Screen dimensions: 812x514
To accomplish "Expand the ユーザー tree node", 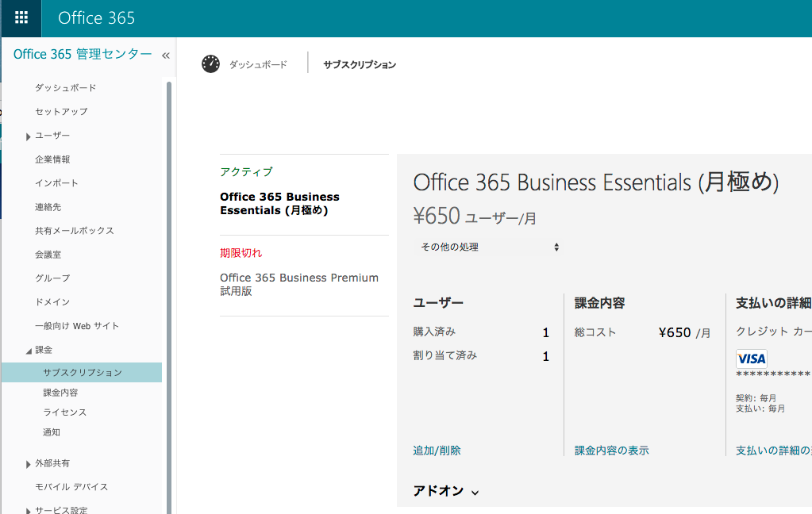I will point(28,136).
